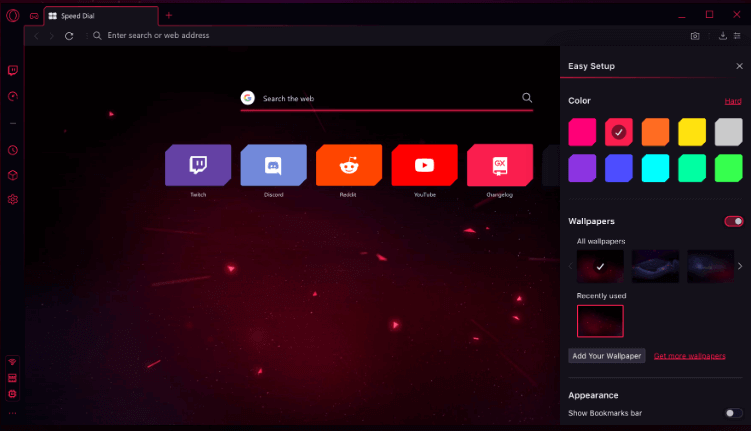Click the magnifier in Search the web
This screenshot has height=431, width=751.
point(527,98)
